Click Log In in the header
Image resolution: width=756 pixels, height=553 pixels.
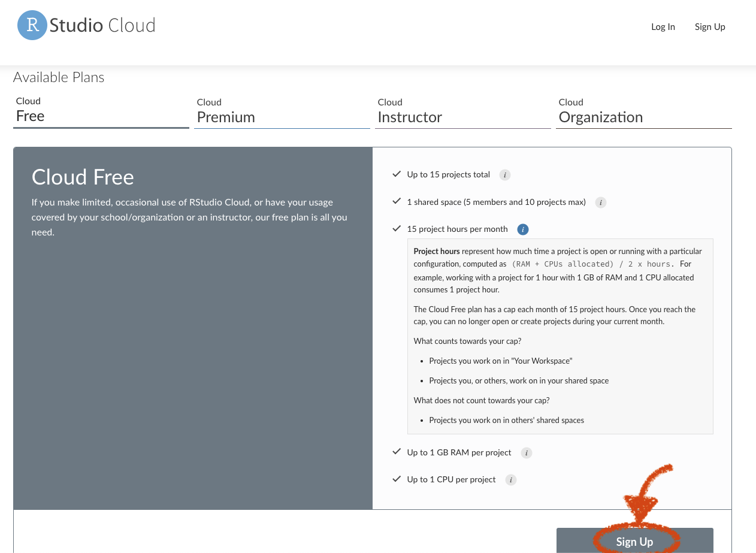[x=663, y=27]
